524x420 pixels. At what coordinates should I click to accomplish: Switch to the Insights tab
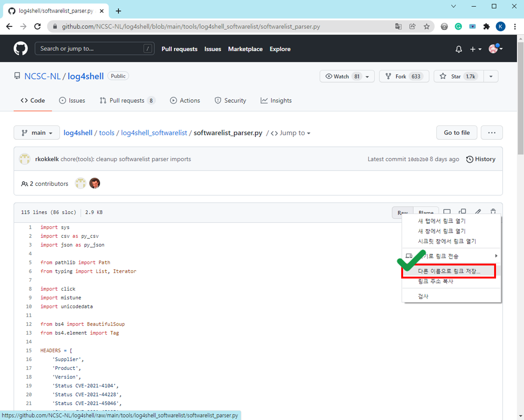point(276,100)
